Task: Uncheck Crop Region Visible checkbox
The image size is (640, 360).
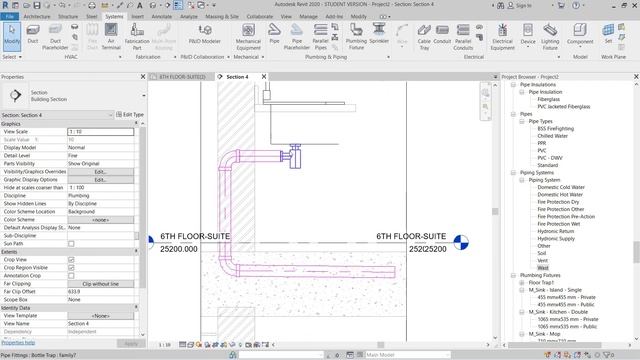Action: click(x=71, y=268)
